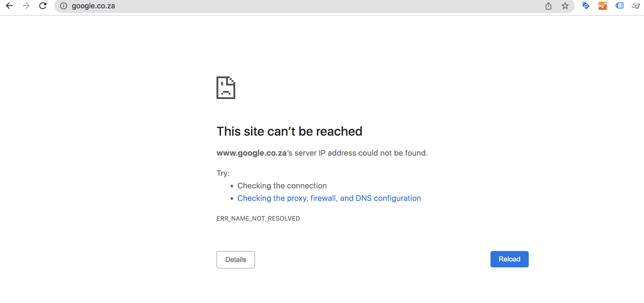Click the forward navigation arrow
Image resolution: width=644 pixels, height=303 pixels.
26,6
